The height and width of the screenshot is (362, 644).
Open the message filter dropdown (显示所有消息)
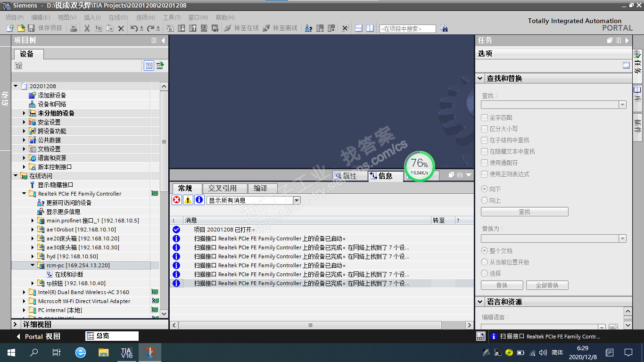point(297,200)
